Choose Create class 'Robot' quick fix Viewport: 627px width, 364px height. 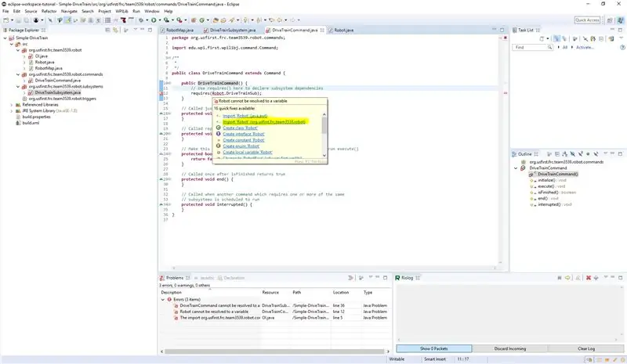click(x=241, y=128)
